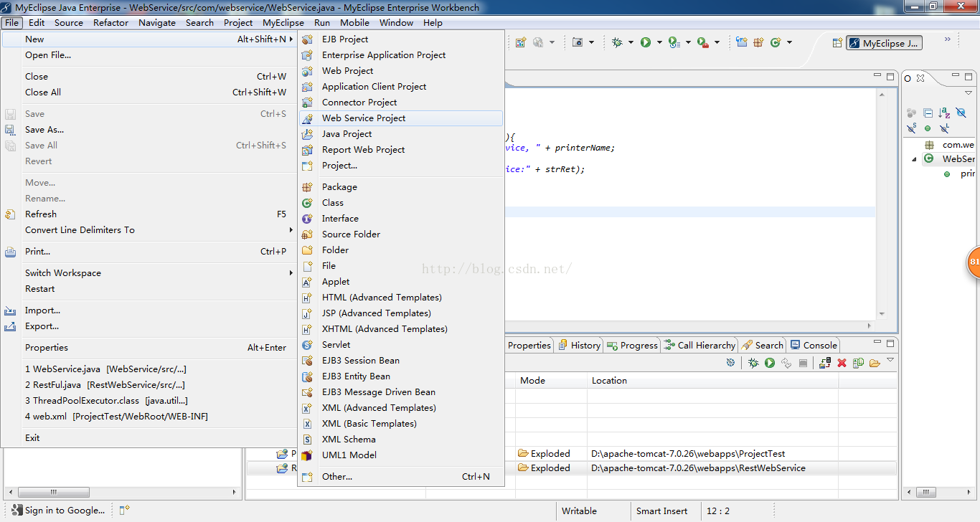980x522 pixels.
Task: Click the Redeploy copy icon in Servers view
Action: 858,363
